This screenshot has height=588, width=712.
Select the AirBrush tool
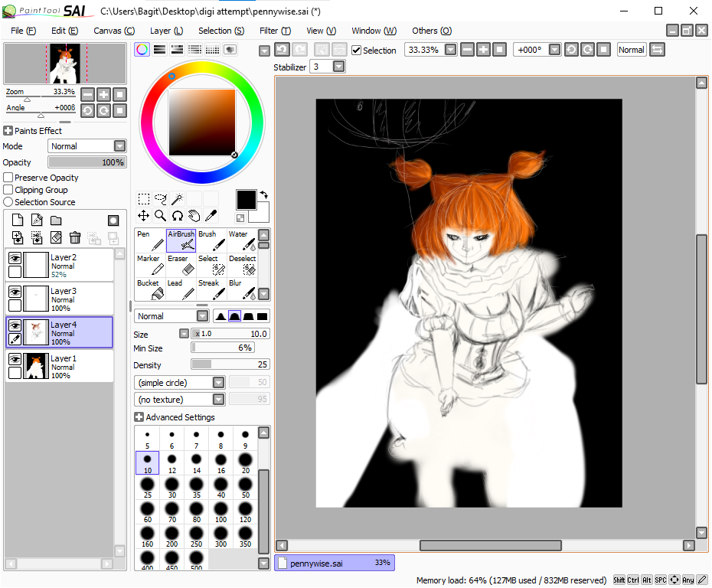pos(181,240)
